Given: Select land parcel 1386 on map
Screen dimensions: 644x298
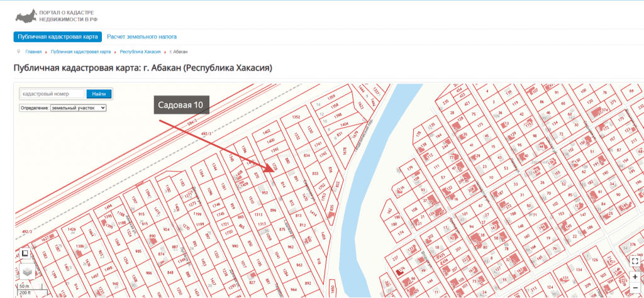Looking at the screenshot, I should click(80, 246).
